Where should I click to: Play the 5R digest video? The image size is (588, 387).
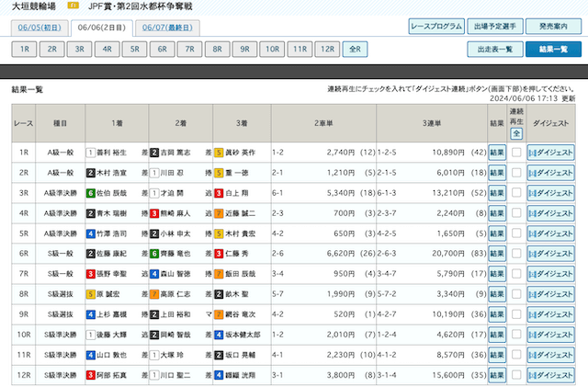point(550,233)
